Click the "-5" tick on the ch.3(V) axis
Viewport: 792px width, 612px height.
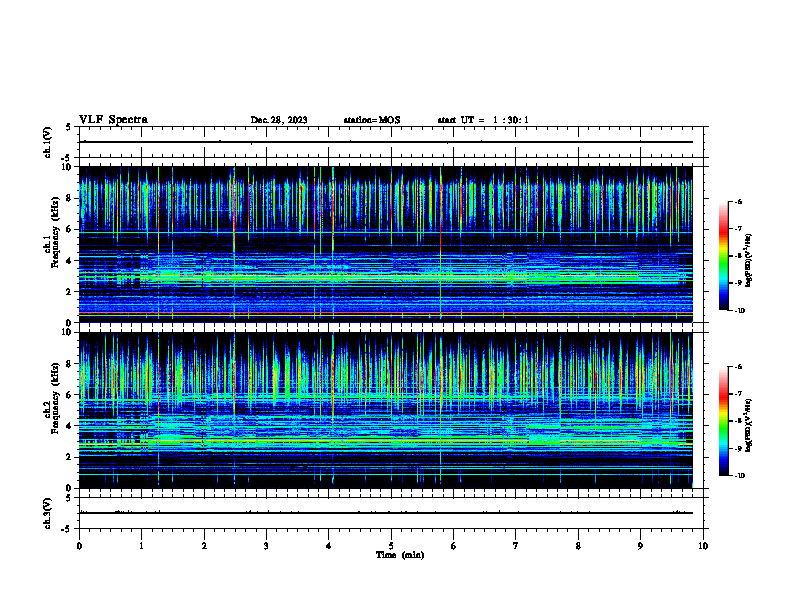tap(68, 529)
